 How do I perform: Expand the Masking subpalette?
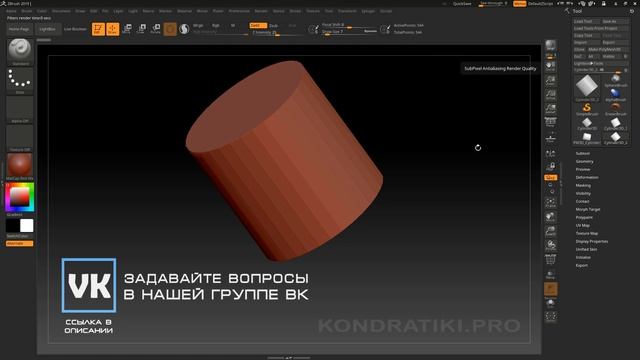tap(583, 185)
